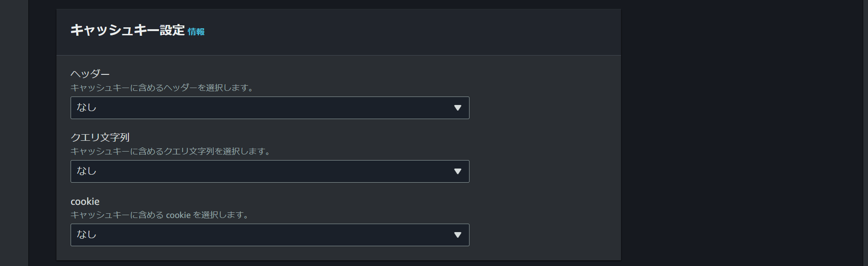Click the cookie field label
Screen dimensions: 868x266
pyautogui.click(x=85, y=202)
